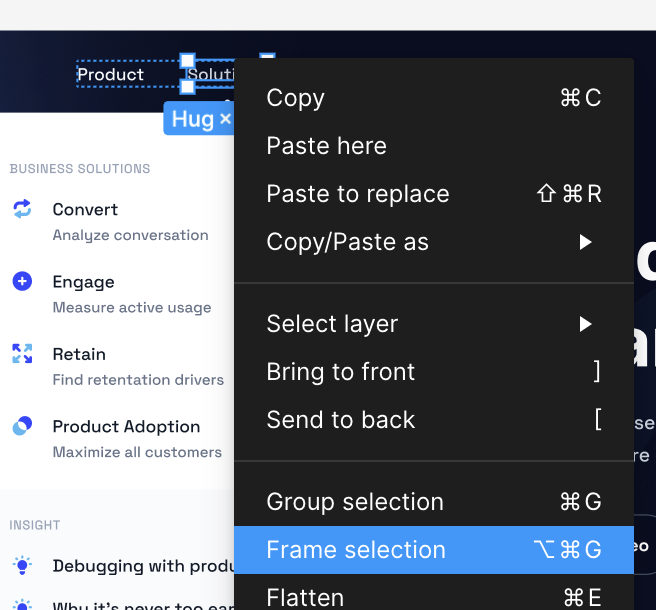This screenshot has width=656, height=610.
Task: Choose Send to back
Action: (x=434, y=420)
